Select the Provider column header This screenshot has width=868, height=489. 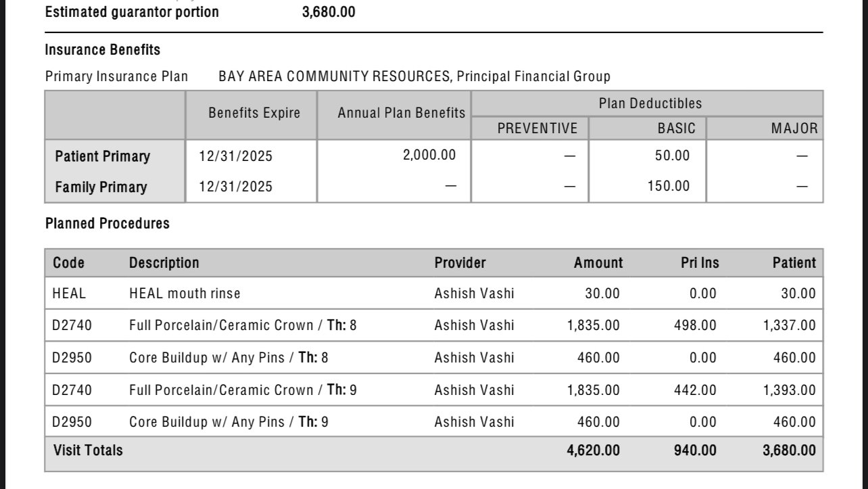click(x=460, y=262)
